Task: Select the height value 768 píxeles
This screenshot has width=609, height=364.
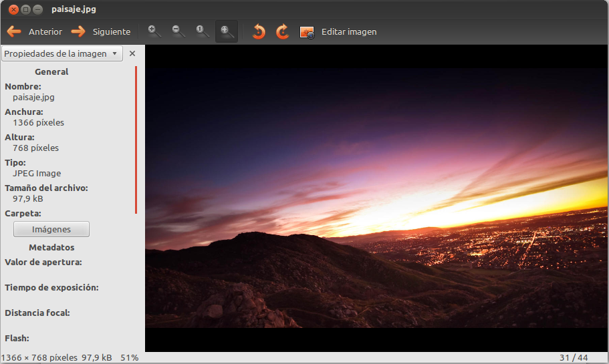Action: tap(35, 148)
